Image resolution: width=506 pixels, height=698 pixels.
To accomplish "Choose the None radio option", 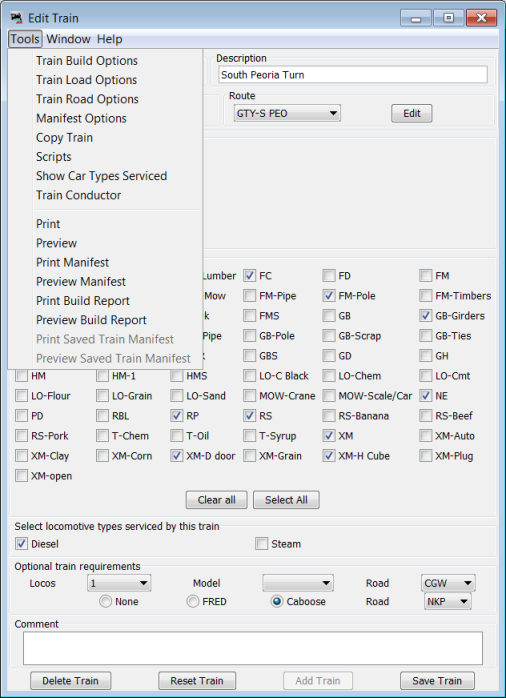I will [x=105, y=602].
